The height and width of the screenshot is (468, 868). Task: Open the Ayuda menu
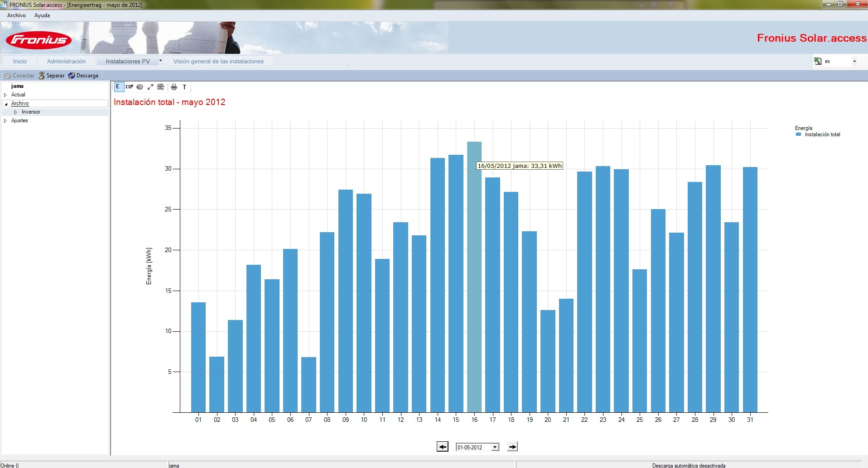[42, 15]
